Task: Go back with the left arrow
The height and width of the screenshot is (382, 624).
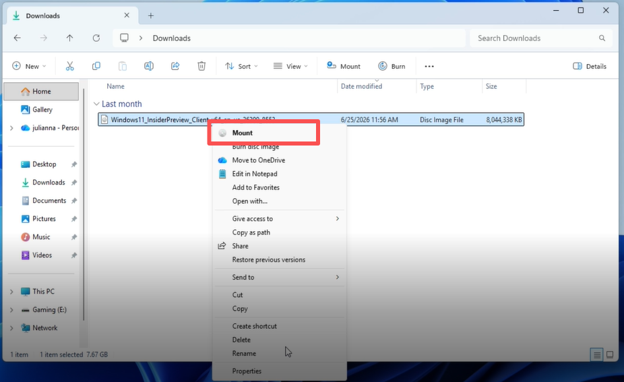Action: pyautogui.click(x=17, y=38)
